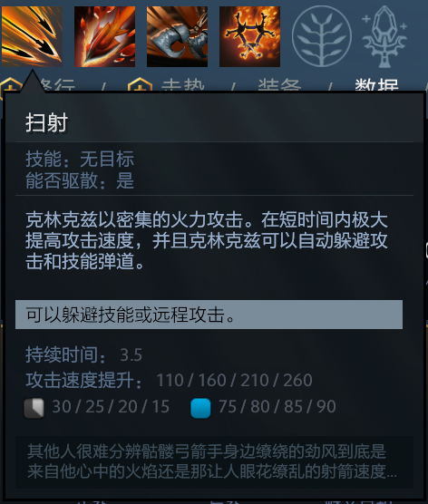Click the 扫射 tooltip title
Screen dimensions: 428x504
pos(46,122)
